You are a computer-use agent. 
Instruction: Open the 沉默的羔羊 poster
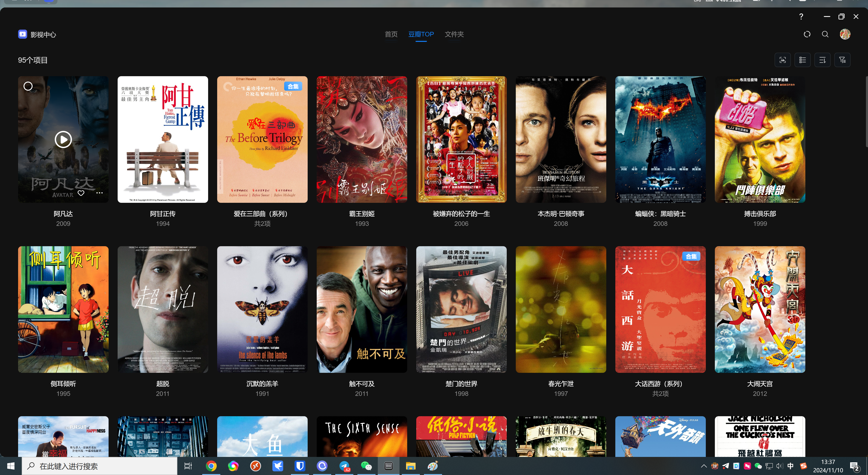click(262, 309)
